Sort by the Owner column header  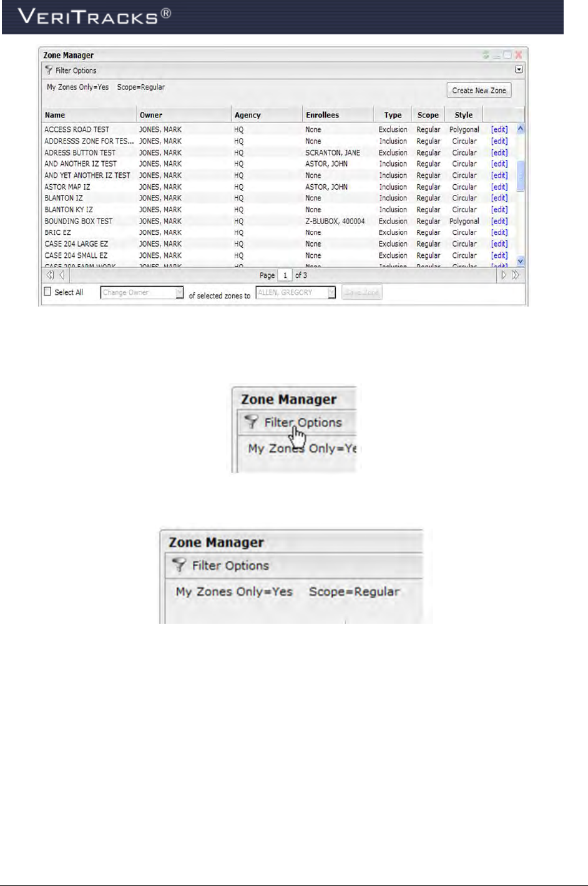(x=184, y=115)
